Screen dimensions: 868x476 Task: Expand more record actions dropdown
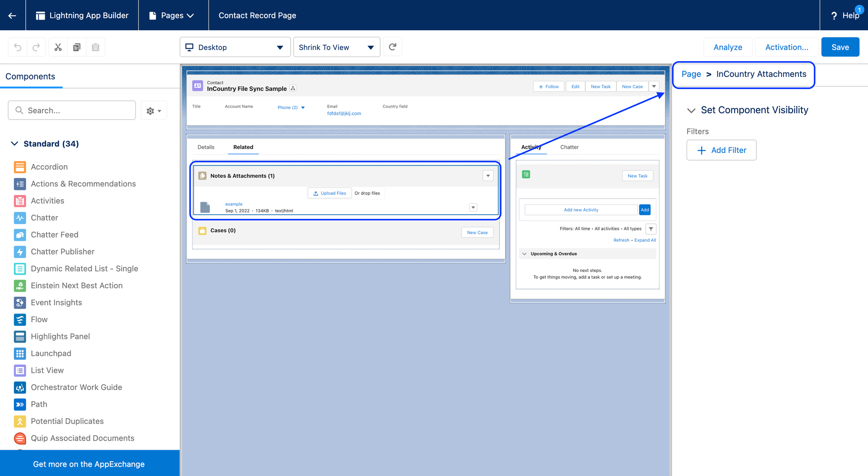tap(654, 86)
